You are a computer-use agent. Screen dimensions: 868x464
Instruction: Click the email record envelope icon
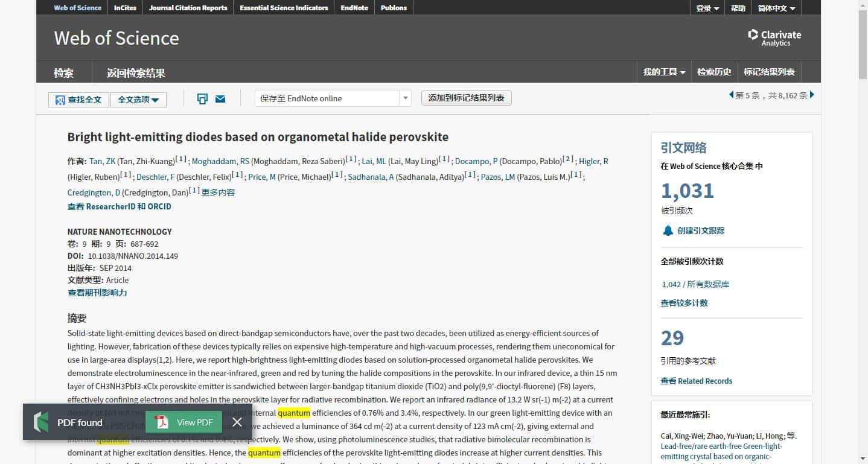tap(220, 99)
